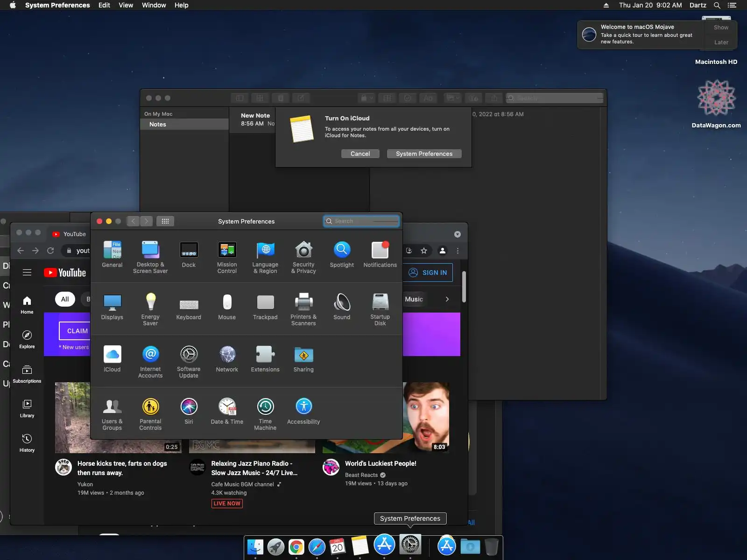Open the Network preferences pane

click(227, 359)
